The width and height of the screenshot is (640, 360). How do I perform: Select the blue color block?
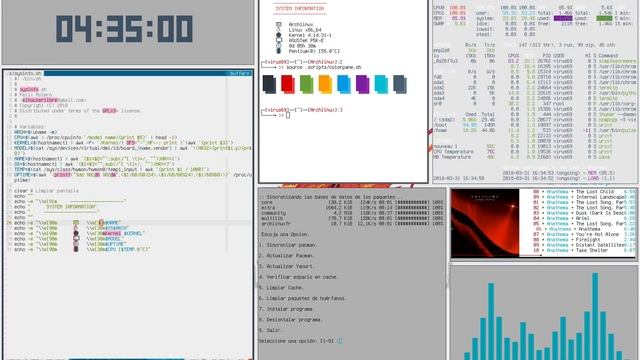pyautogui.click(x=344, y=84)
